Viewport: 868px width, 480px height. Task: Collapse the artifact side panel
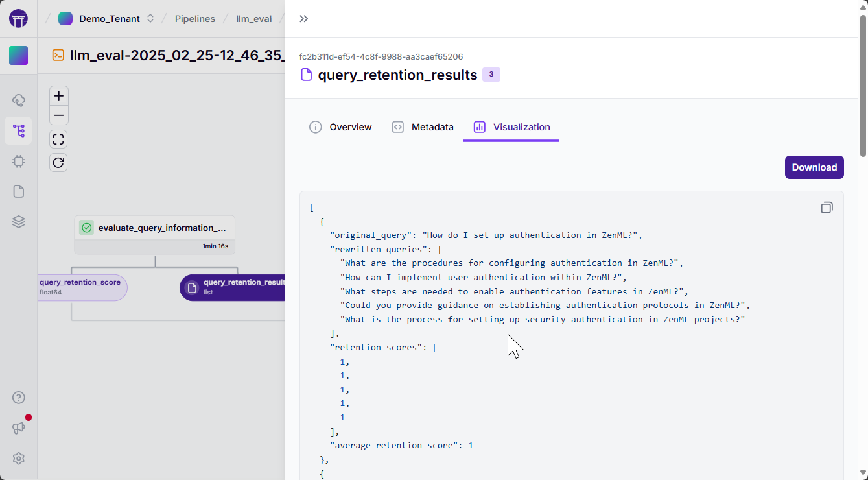click(303, 19)
